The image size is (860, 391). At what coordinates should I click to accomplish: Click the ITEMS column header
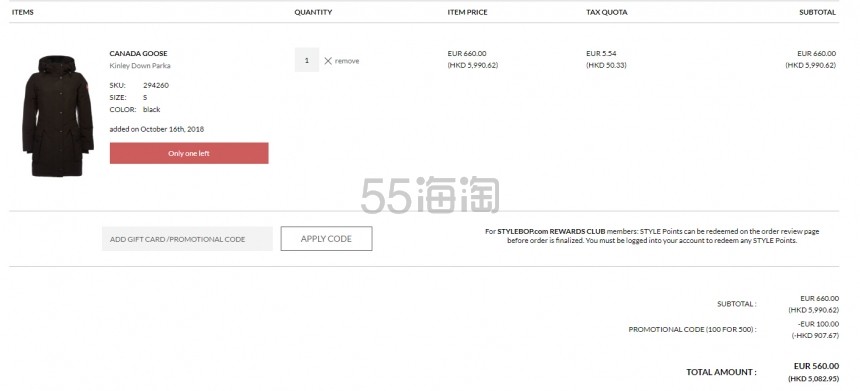22,12
